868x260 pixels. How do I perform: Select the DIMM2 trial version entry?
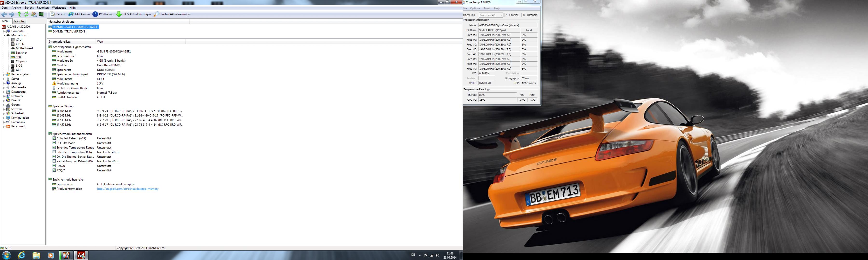tap(69, 32)
